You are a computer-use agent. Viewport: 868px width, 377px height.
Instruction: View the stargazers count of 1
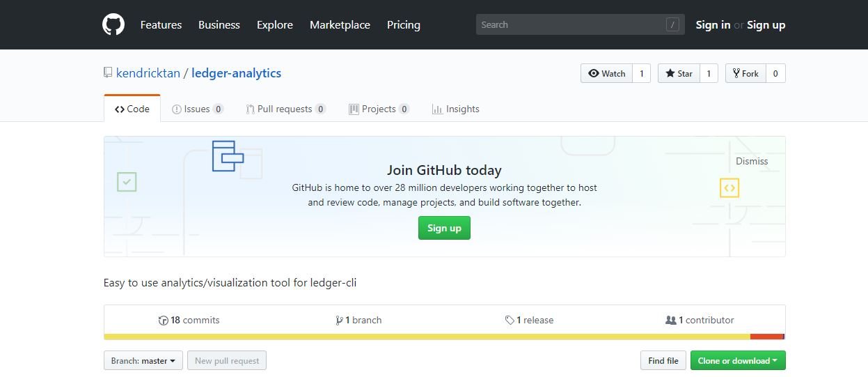pyautogui.click(x=709, y=73)
